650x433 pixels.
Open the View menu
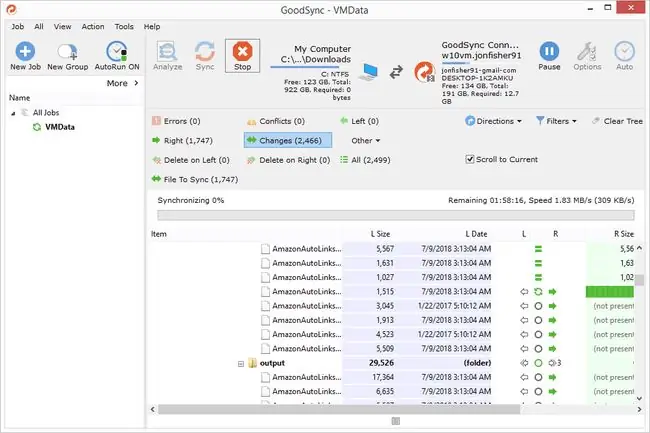[x=63, y=27]
